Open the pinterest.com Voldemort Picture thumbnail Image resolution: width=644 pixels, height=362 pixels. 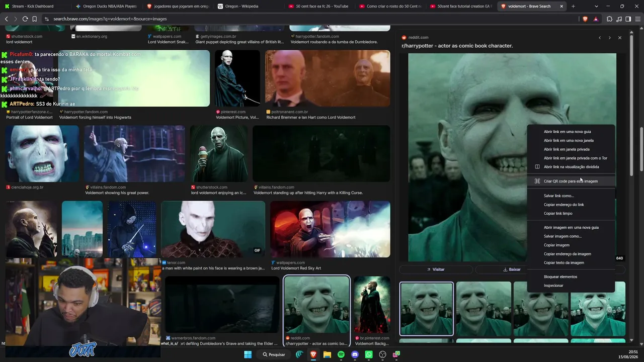tap(237, 78)
